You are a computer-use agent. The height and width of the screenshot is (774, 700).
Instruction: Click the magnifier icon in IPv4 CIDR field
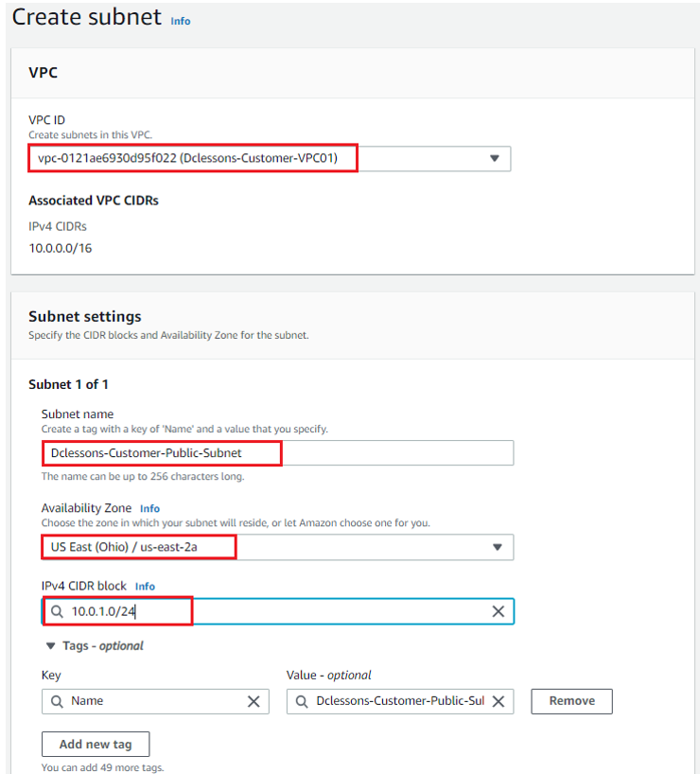[x=58, y=611]
